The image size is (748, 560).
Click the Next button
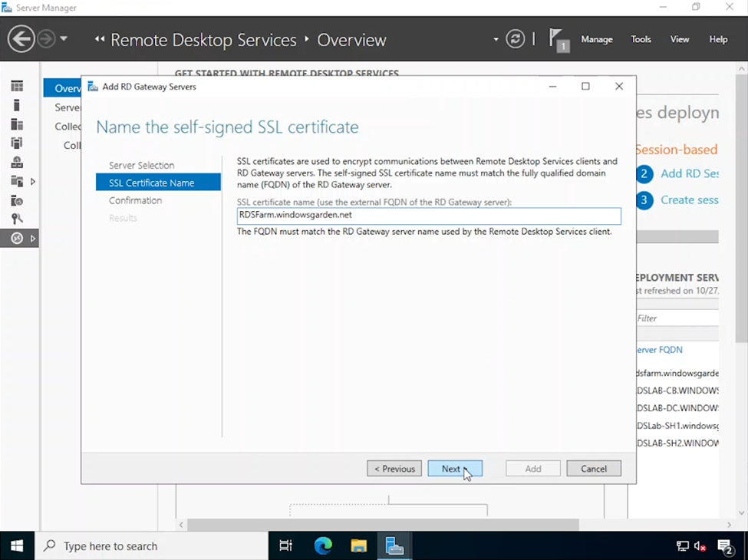(x=455, y=469)
